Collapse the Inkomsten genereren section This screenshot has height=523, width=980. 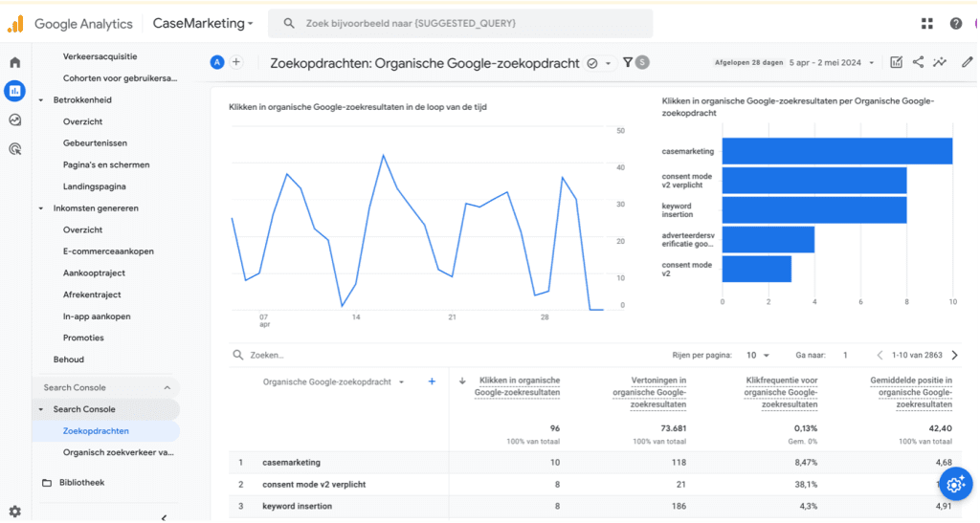pyautogui.click(x=41, y=208)
